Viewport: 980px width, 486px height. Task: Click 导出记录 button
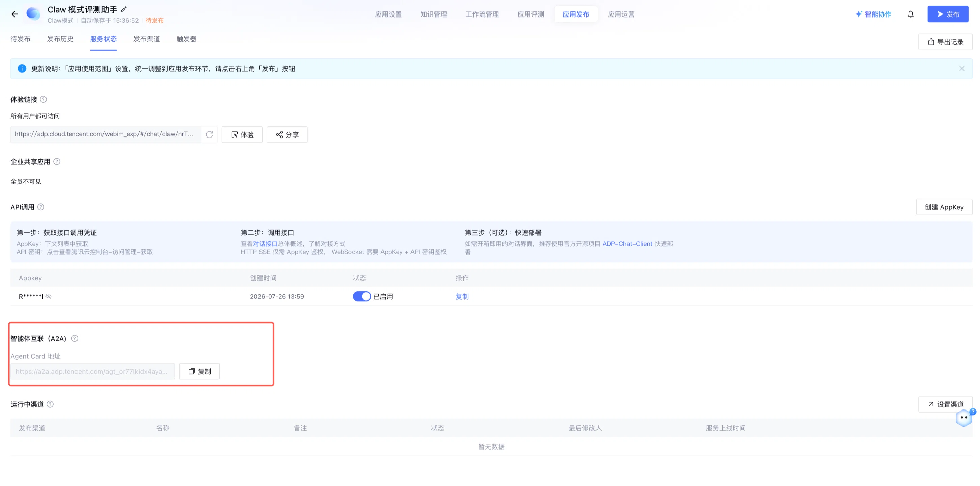click(945, 42)
